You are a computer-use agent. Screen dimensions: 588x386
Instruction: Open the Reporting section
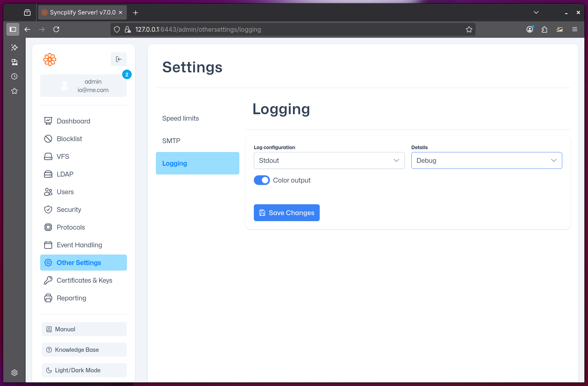pyautogui.click(x=71, y=298)
